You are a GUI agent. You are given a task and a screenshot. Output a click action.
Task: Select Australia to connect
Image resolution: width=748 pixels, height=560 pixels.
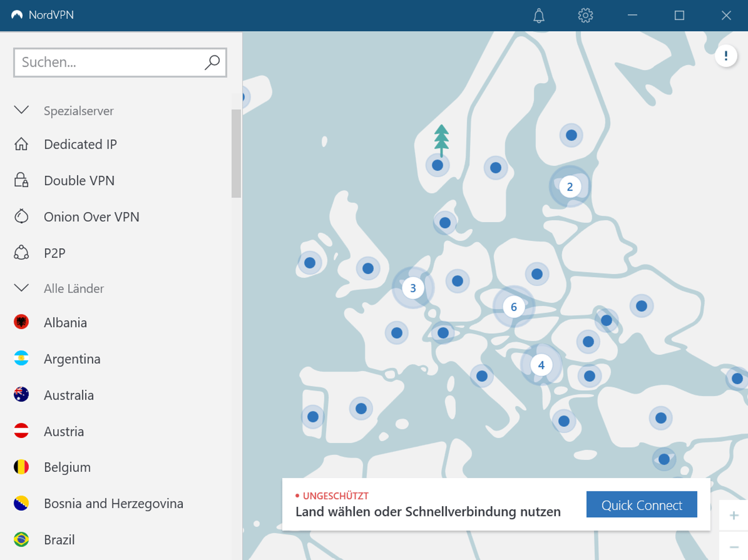pyautogui.click(x=69, y=395)
